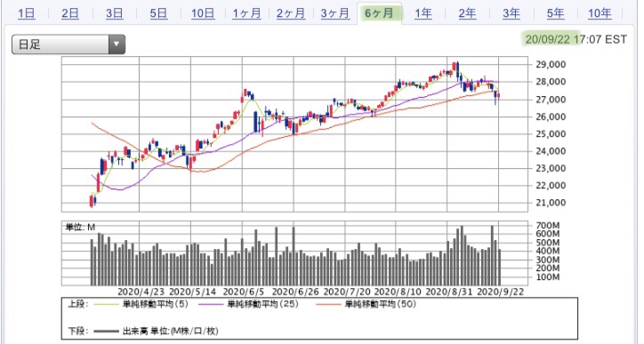The width and height of the screenshot is (644, 344).
Task: Show the 10日 chart range
Action: pyautogui.click(x=203, y=13)
